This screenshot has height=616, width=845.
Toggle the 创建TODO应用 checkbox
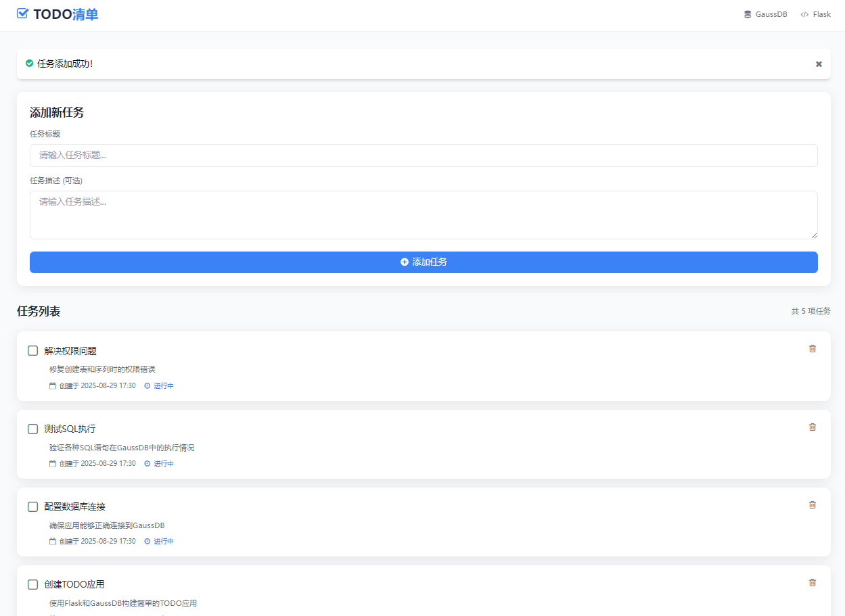point(32,584)
